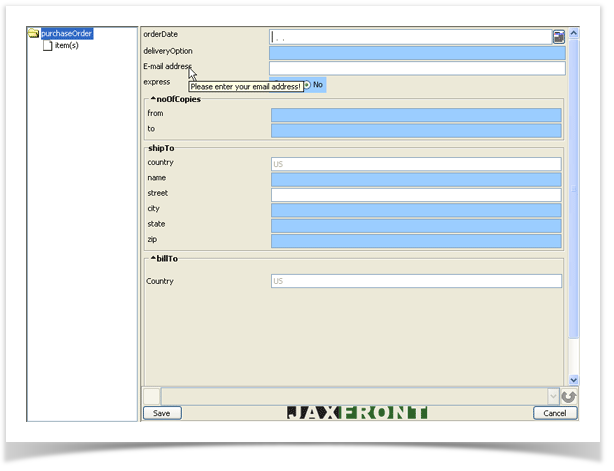
Task: Click the shipTo name field
Action: (416, 179)
